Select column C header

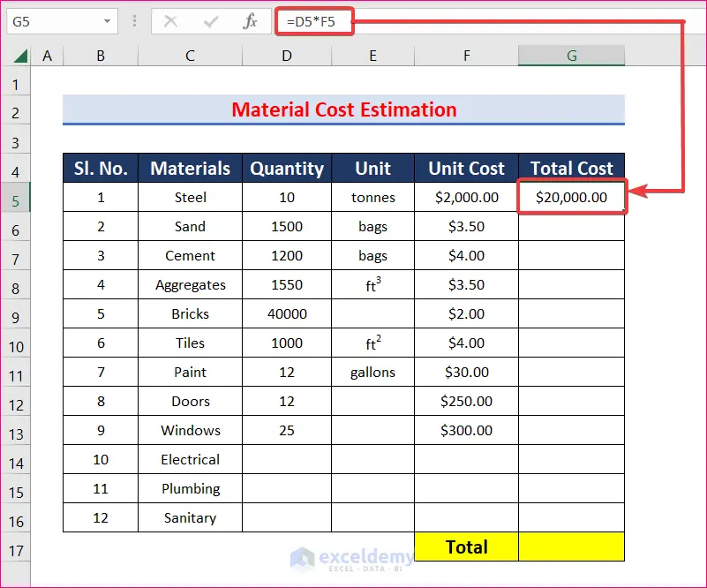coord(191,56)
